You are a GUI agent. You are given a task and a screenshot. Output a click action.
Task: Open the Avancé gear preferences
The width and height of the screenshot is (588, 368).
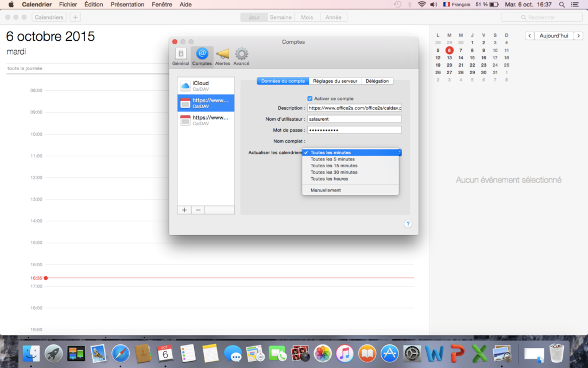pos(241,56)
